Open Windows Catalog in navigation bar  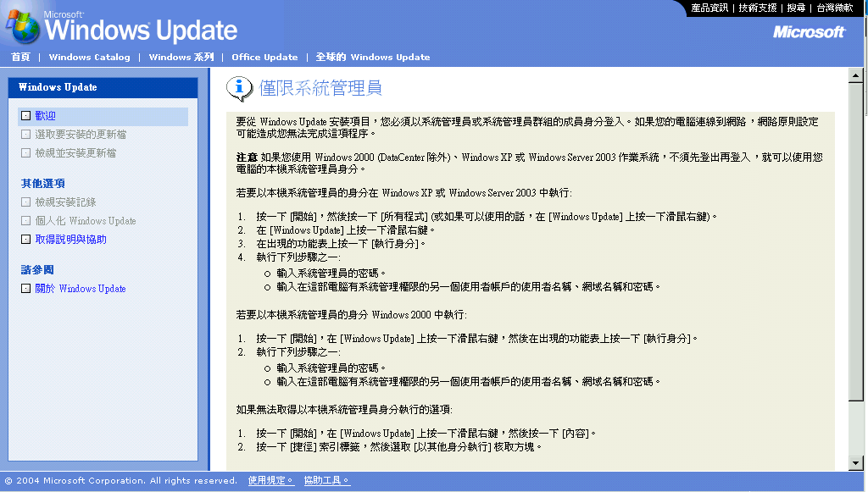coord(89,57)
